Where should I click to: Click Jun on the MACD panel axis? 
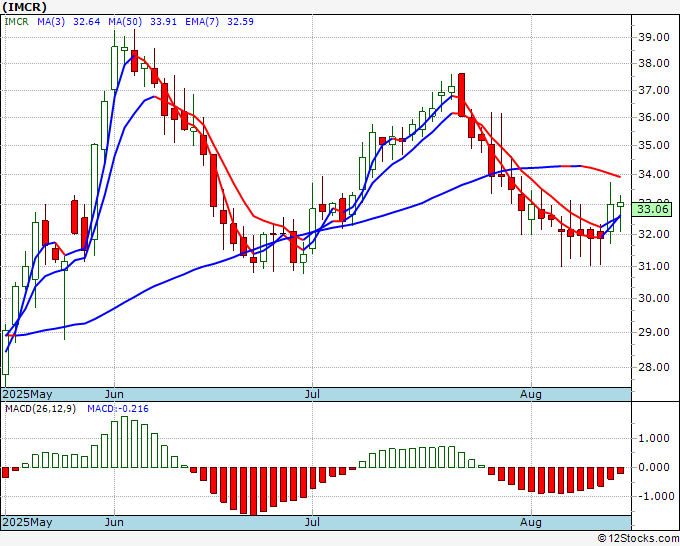pyautogui.click(x=114, y=522)
